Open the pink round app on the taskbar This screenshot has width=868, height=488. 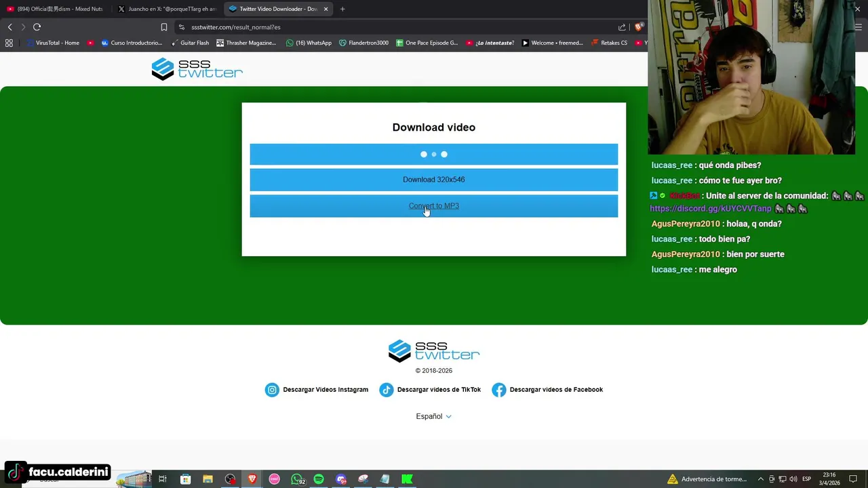274,479
